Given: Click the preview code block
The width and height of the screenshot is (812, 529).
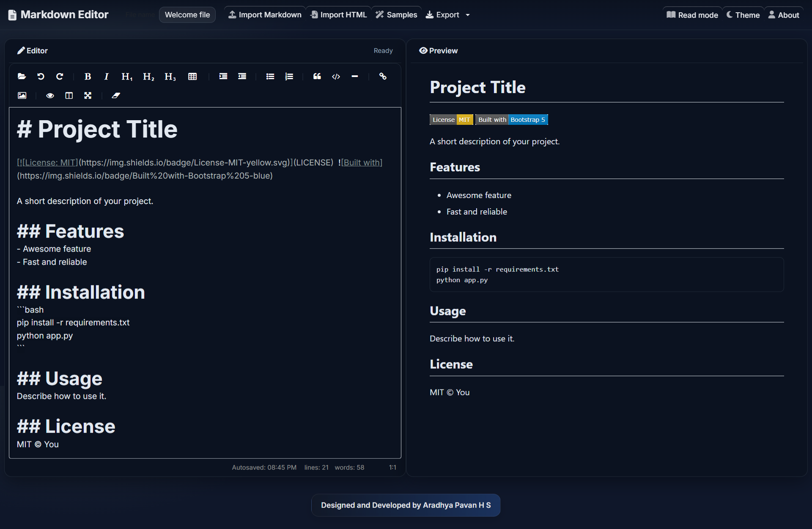Looking at the screenshot, I should [606, 275].
